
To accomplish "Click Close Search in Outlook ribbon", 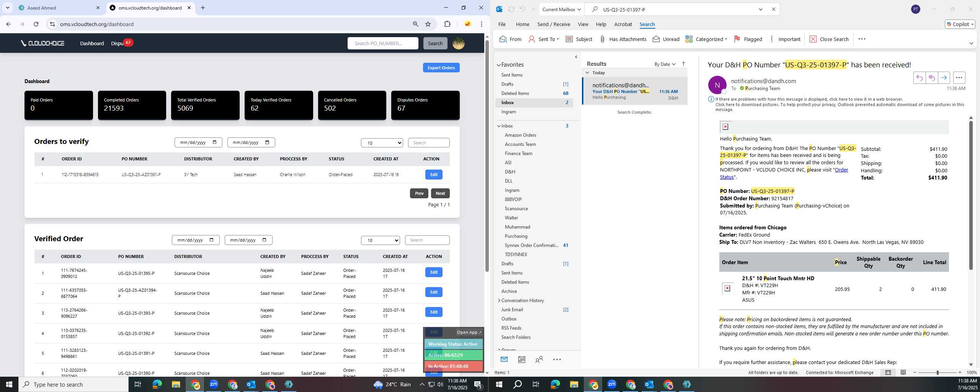I will click(x=829, y=39).
